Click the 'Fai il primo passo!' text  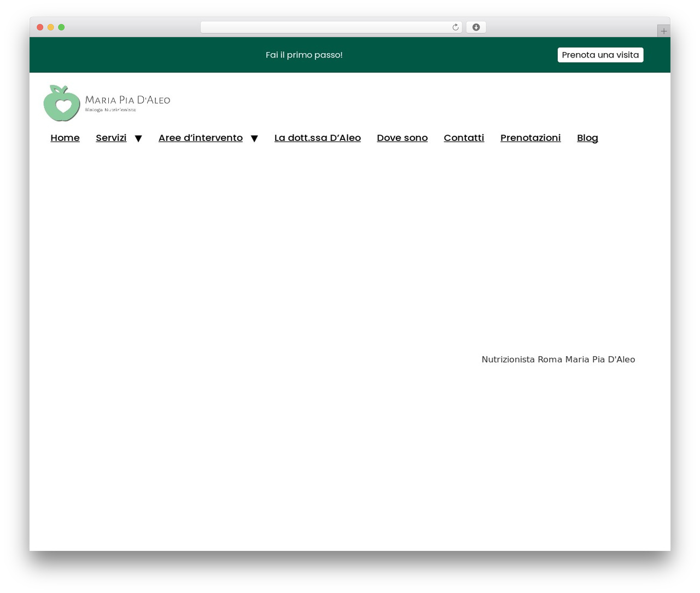(x=304, y=55)
